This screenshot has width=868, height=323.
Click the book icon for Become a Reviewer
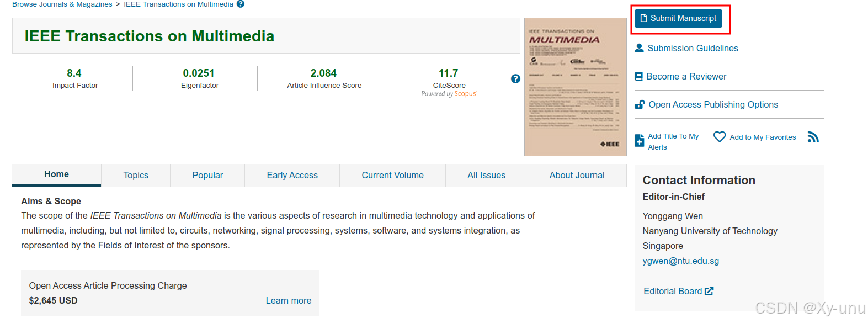pos(638,76)
